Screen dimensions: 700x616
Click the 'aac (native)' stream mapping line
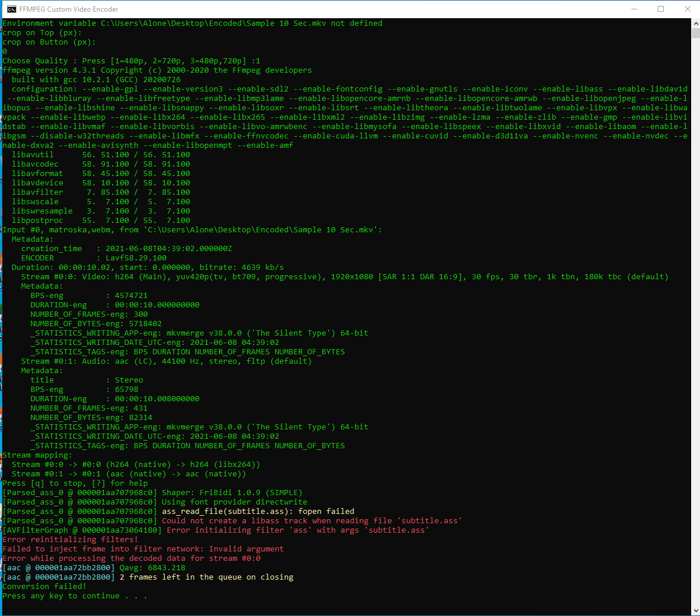(129, 473)
